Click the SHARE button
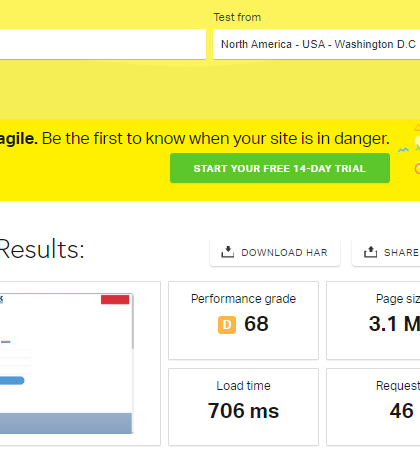 (x=386, y=252)
